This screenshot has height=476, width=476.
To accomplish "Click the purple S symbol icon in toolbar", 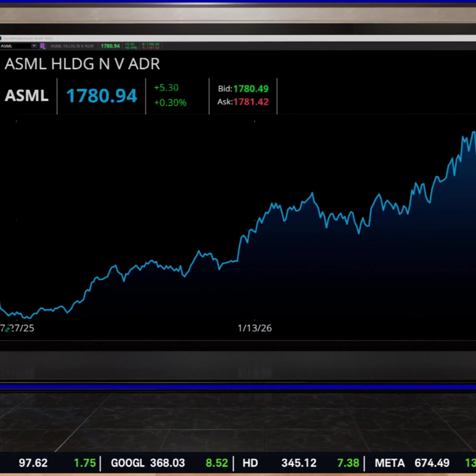I will click(x=42, y=46).
